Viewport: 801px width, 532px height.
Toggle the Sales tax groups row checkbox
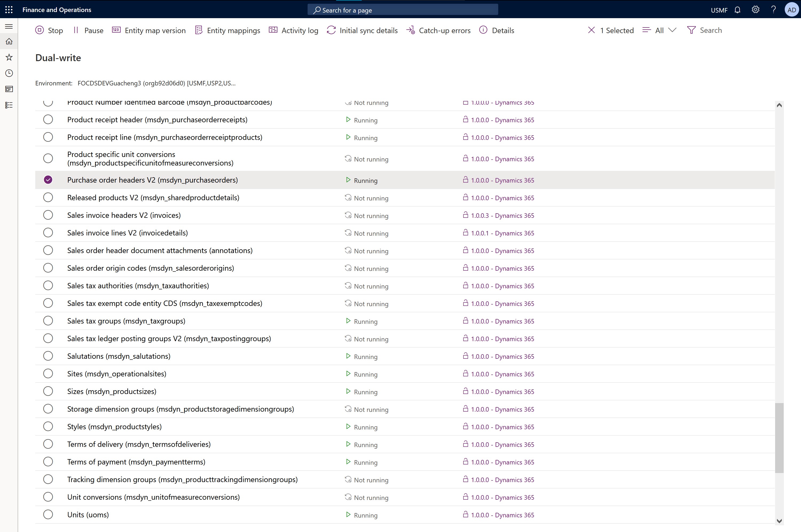click(48, 321)
